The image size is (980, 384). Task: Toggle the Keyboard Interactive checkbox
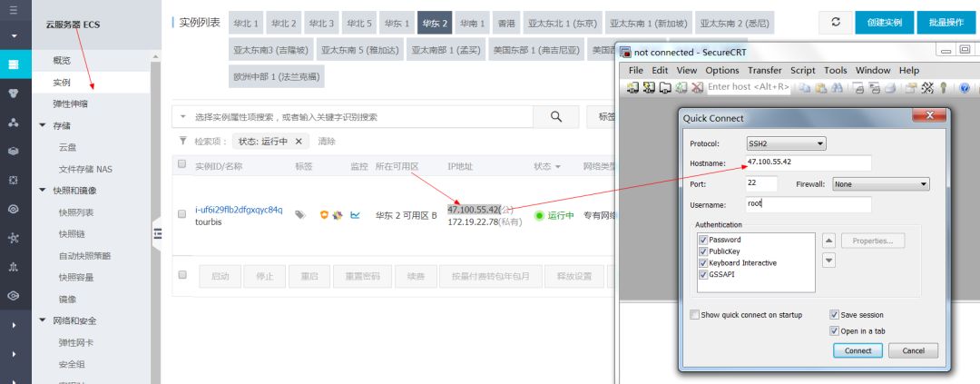(x=704, y=262)
